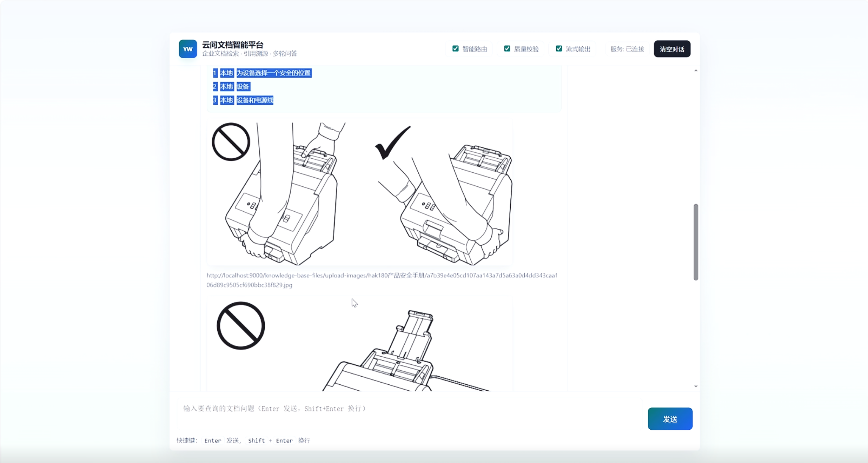
Task: Focus the document question input field
Action: tap(410, 415)
